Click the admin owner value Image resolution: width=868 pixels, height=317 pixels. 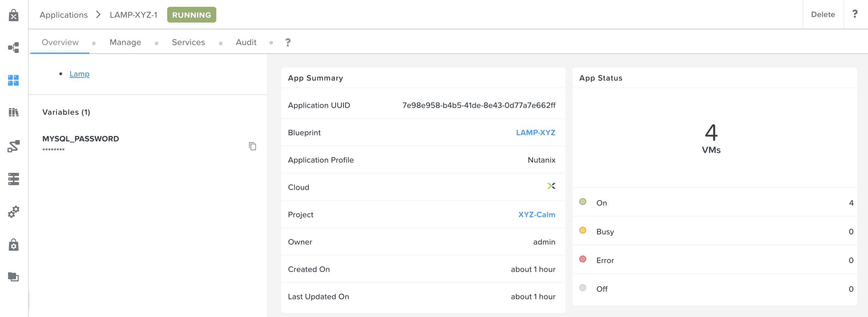(544, 242)
